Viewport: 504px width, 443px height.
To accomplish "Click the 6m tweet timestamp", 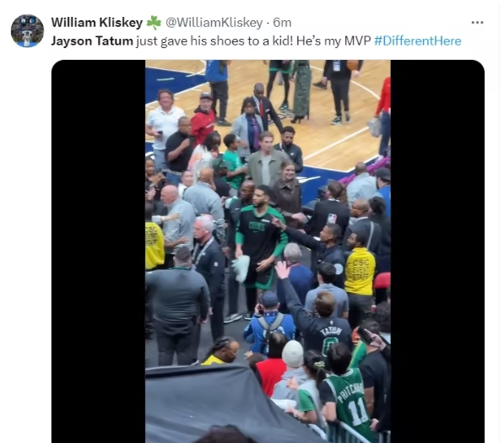I will coord(282,23).
